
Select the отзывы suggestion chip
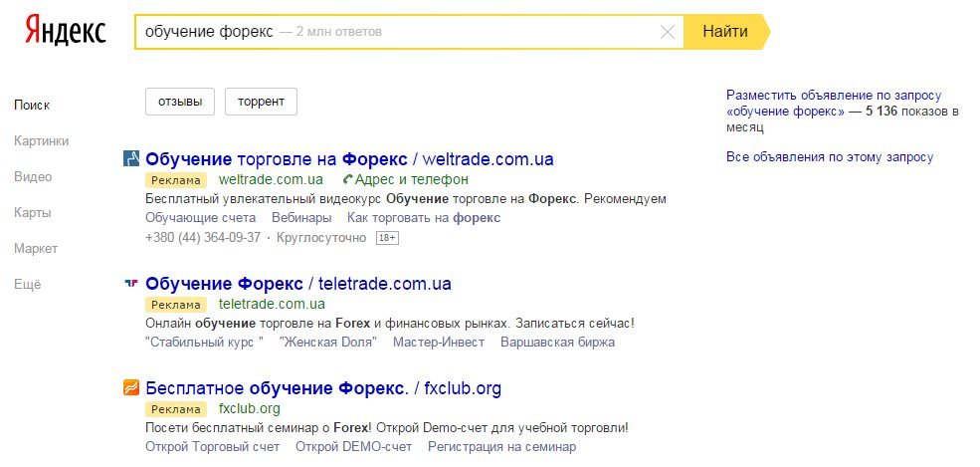(x=180, y=102)
